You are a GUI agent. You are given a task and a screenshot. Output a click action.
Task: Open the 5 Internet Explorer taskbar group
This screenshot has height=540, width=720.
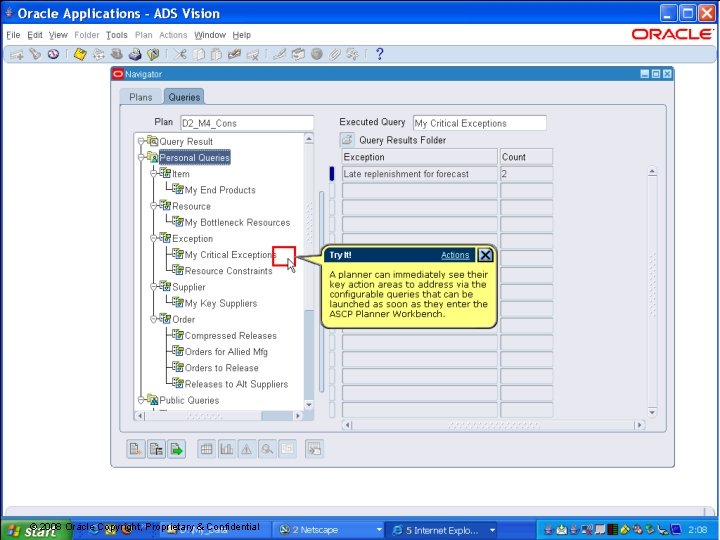441,530
